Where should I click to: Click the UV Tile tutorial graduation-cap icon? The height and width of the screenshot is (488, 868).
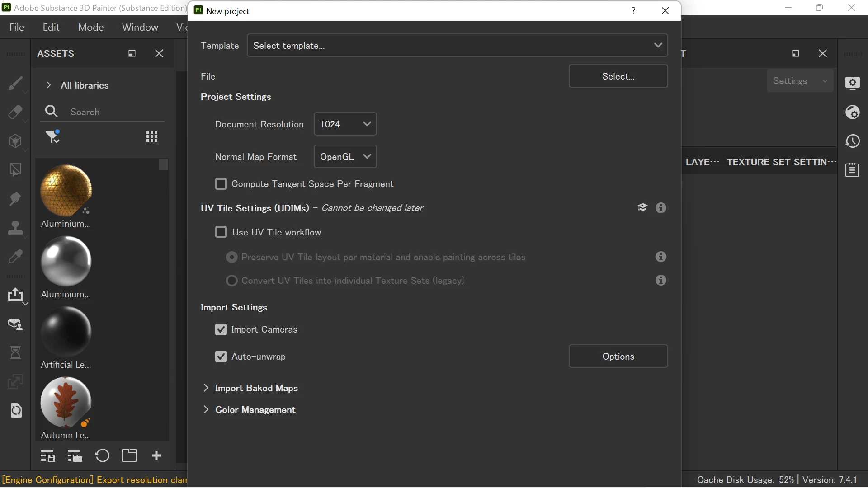pos(642,207)
